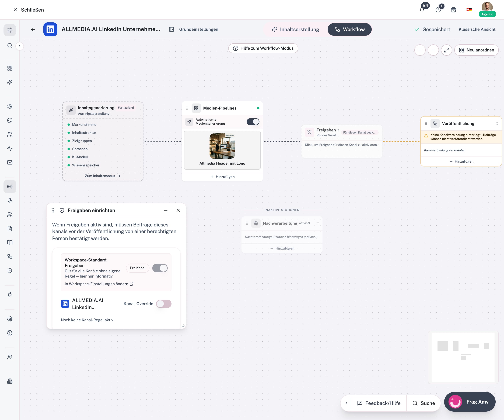The height and width of the screenshot is (420, 504).
Task: Open the workflow nodes icon in sidebar
Action: pos(10,257)
